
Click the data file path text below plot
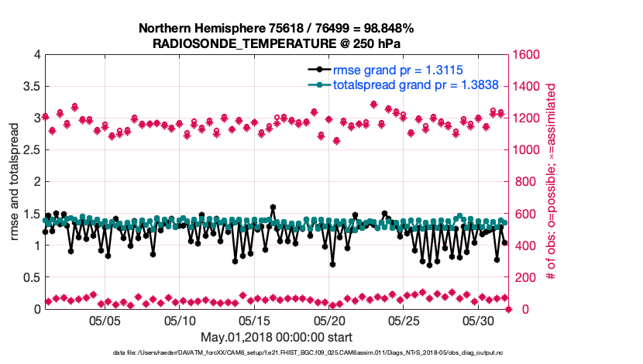click(277, 352)
